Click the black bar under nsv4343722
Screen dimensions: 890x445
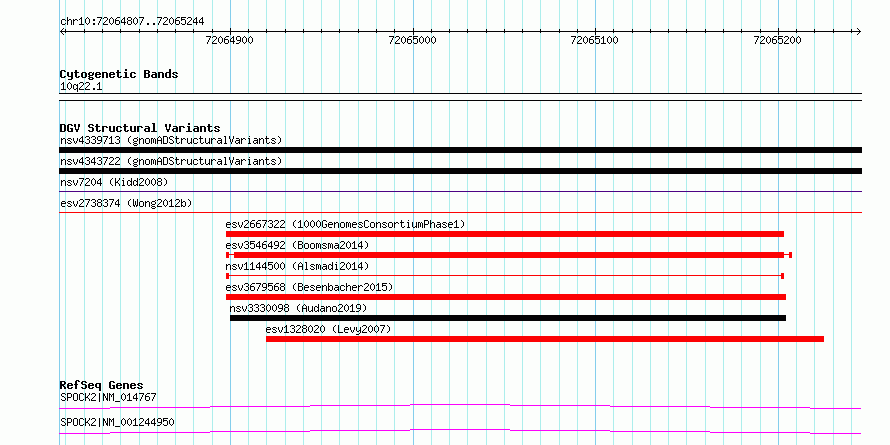tap(460, 171)
